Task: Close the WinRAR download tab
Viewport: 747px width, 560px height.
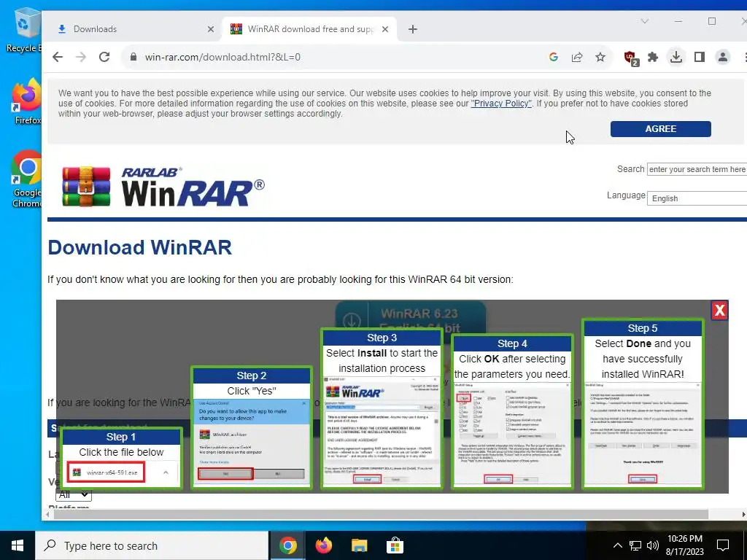Action: [x=385, y=29]
